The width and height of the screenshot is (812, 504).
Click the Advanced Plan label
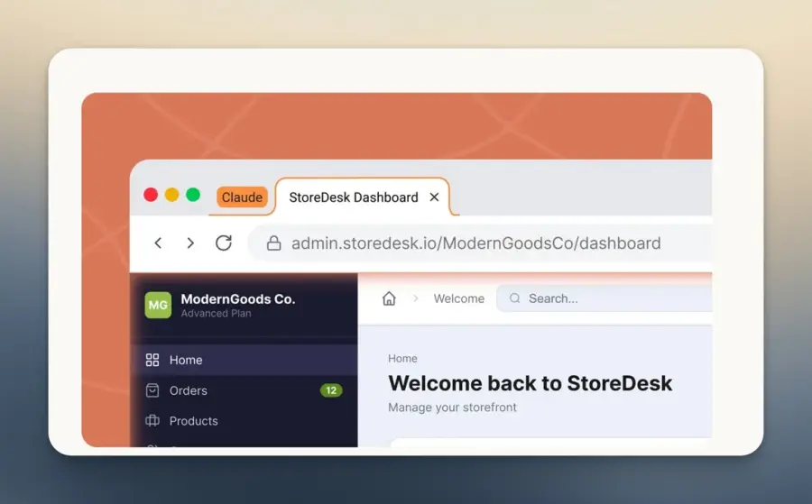click(x=216, y=314)
